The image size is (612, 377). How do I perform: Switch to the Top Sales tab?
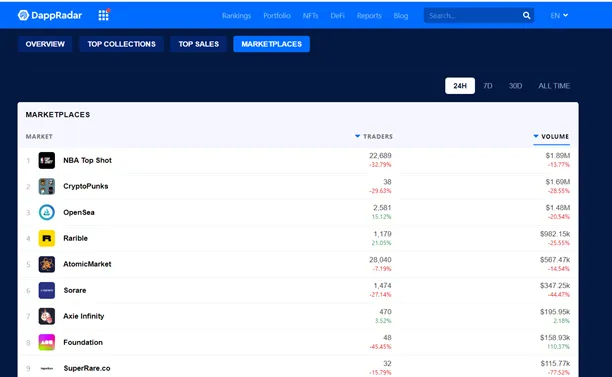click(x=198, y=44)
